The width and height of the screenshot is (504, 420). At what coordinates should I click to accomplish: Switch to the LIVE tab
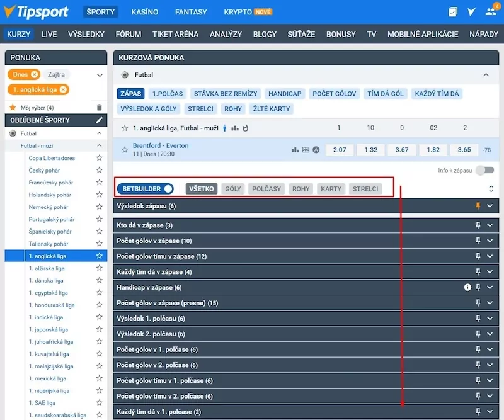tap(49, 34)
